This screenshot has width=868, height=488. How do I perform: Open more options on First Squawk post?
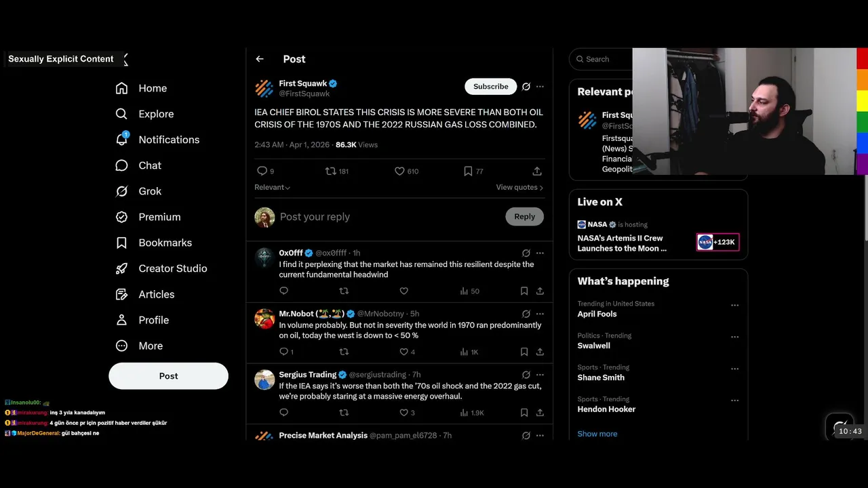pos(540,87)
